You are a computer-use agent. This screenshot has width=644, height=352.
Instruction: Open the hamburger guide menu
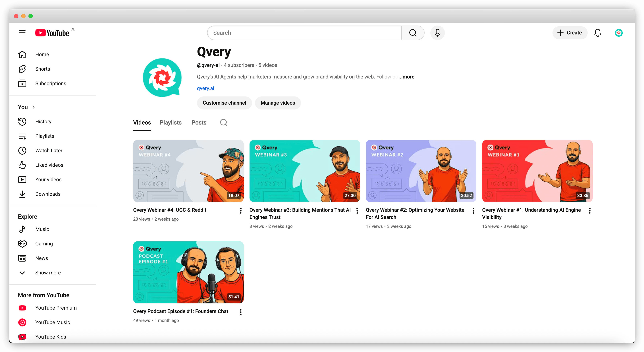(x=22, y=33)
